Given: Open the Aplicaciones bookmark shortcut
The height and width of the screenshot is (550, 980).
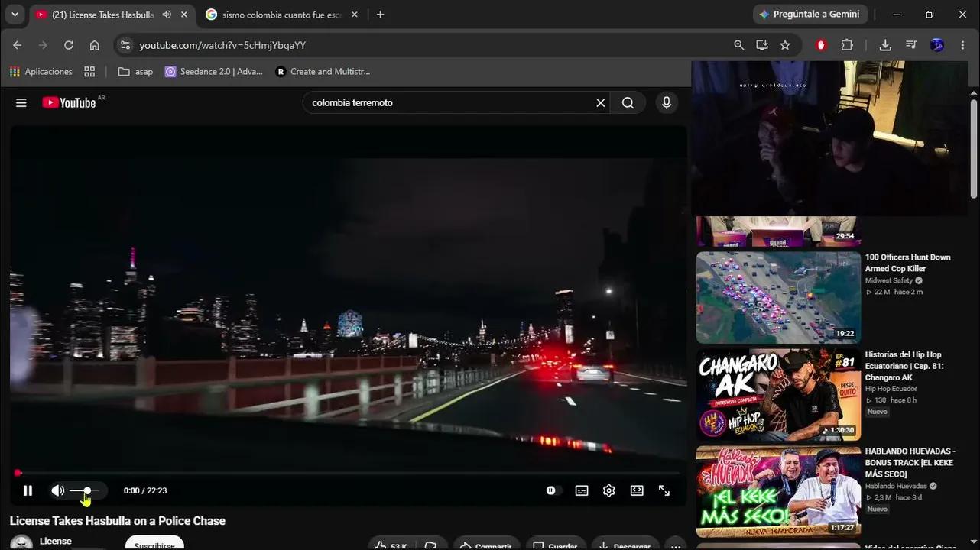Looking at the screenshot, I should (41, 71).
